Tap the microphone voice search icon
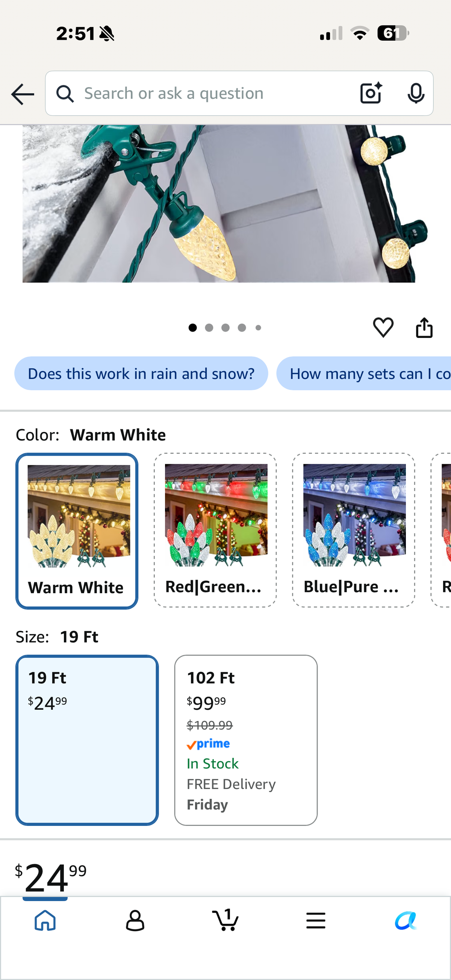The width and height of the screenshot is (451, 980). (x=416, y=93)
